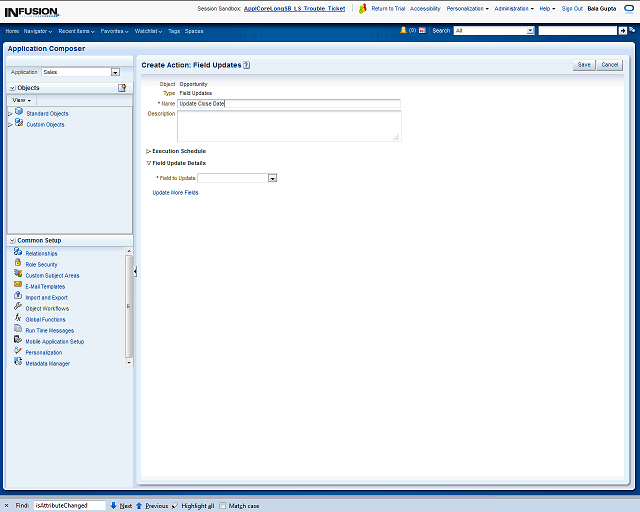The width and height of the screenshot is (640, 512).
Task: Click the E-Mail Templates envelope icon
Action: coord(18,285)
